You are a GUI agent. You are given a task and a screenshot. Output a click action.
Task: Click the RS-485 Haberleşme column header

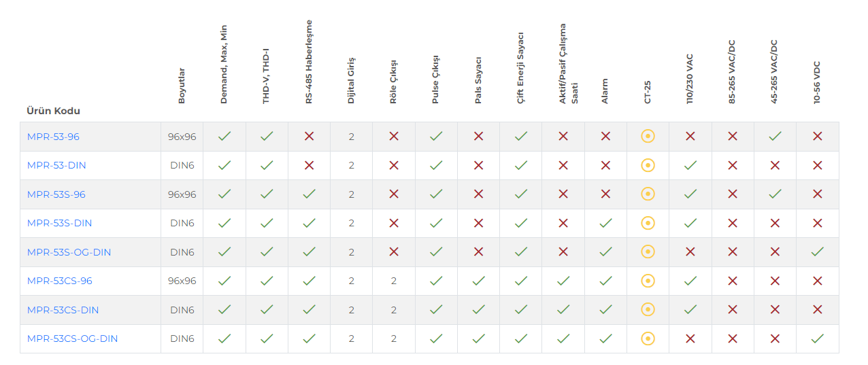(309, 62)
